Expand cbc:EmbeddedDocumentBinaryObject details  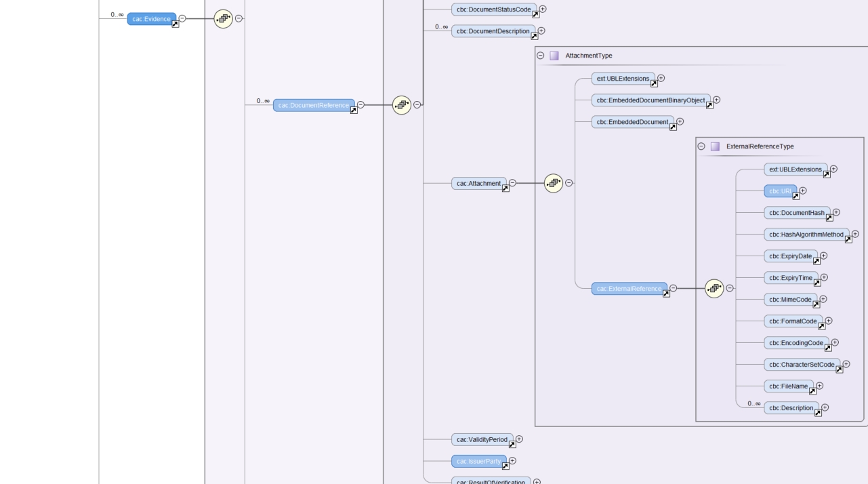click(x=716, y=99)
